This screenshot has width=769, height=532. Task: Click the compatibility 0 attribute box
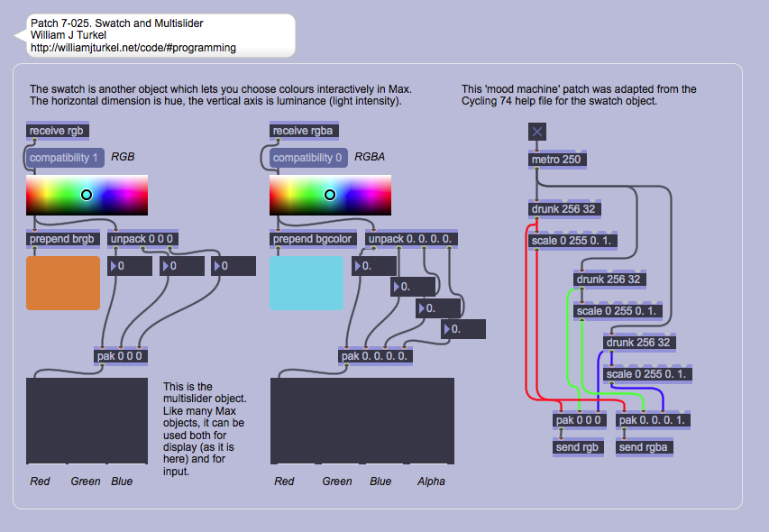click(308, 158)
